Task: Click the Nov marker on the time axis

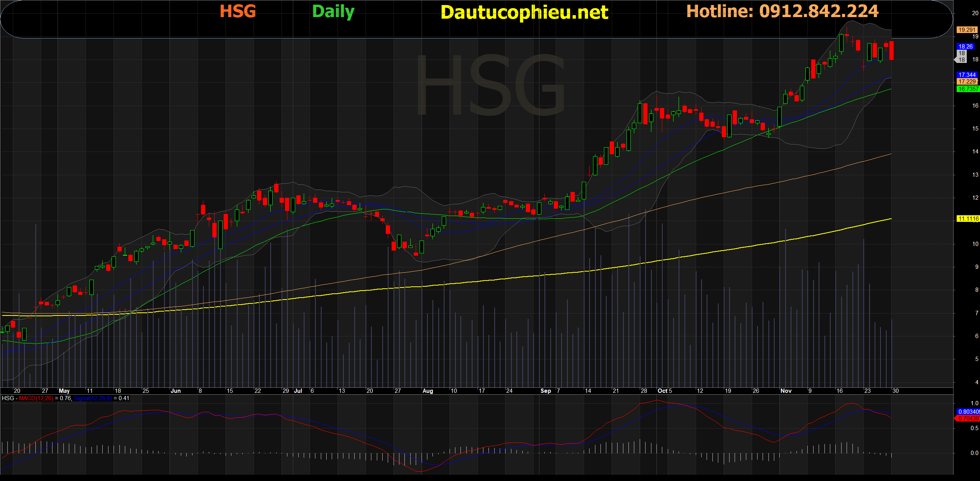Action: [786, 391]
